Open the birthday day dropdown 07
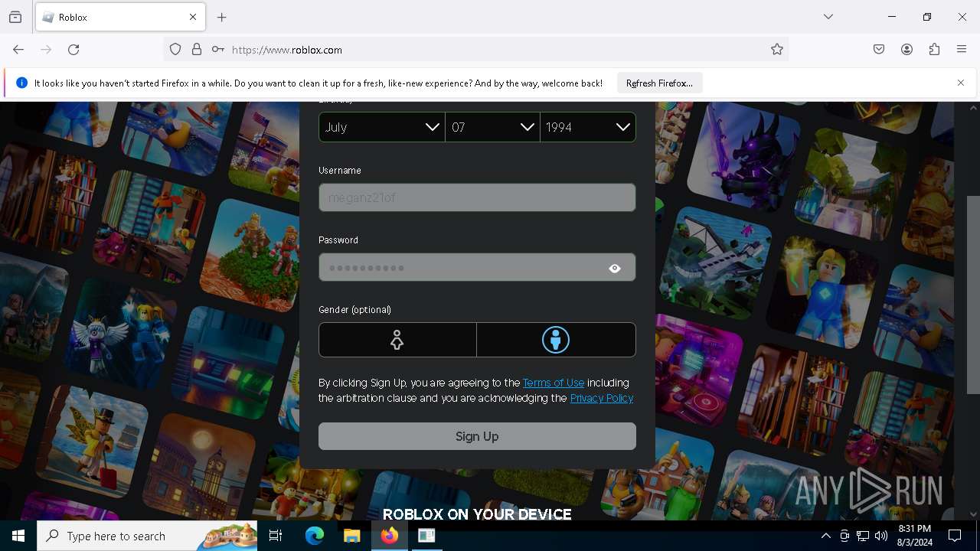Screen dimensions: 980x551 tap(492, 127)
